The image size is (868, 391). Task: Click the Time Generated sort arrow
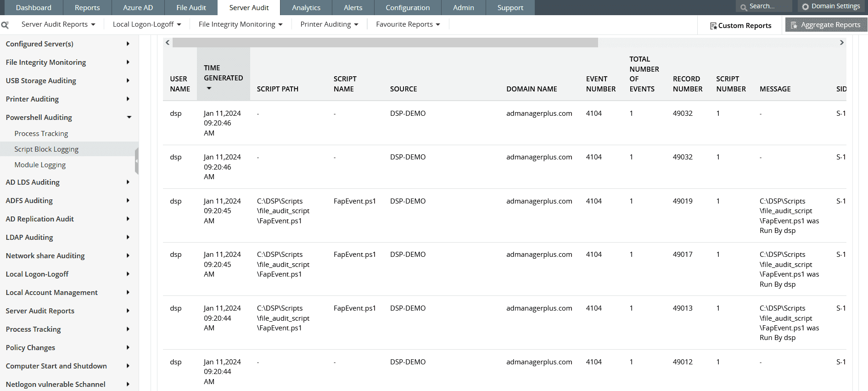pyautogui.click(x=209, y=88)
